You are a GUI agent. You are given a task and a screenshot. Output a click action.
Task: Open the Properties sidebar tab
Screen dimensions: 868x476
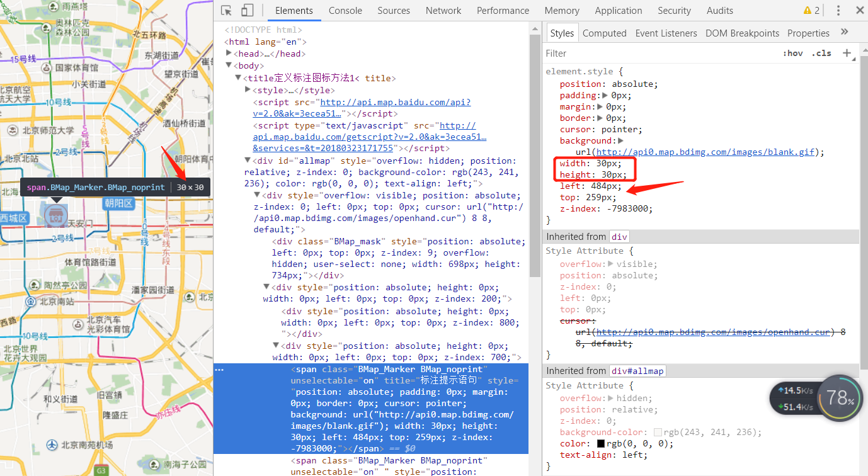coord(808,33)
